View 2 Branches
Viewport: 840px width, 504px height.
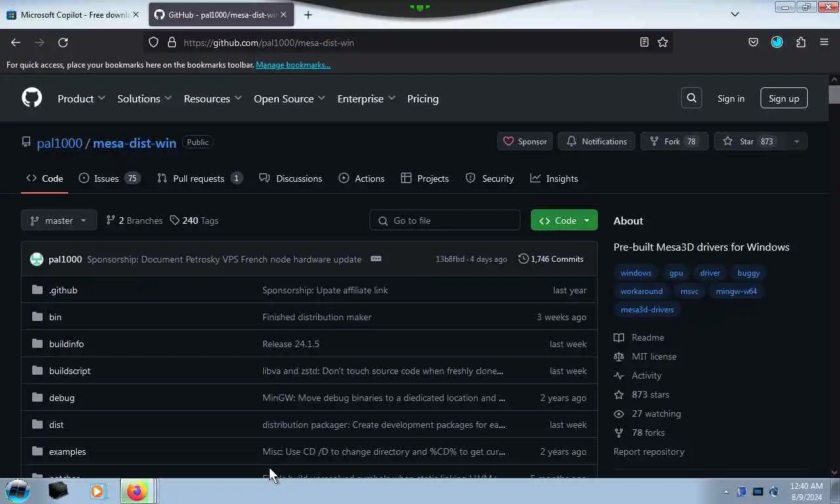click(135, 220)
